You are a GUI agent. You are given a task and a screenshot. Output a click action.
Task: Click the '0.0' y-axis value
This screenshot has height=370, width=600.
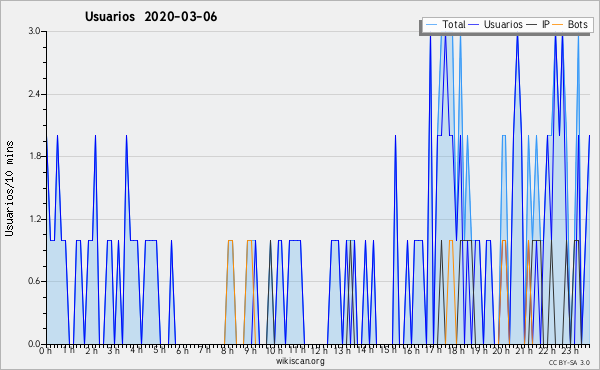pyautogui.click(x=34, y=344)
